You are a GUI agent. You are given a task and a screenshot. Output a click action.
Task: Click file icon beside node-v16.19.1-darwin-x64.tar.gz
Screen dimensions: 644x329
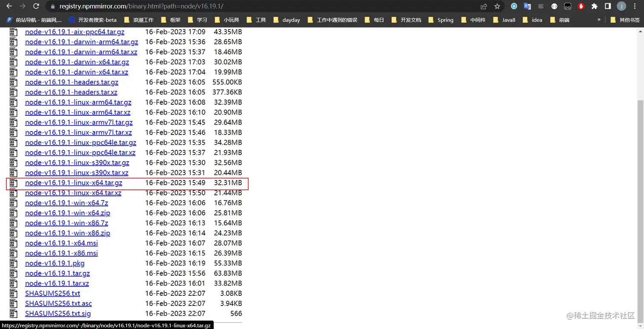(14, 62)
